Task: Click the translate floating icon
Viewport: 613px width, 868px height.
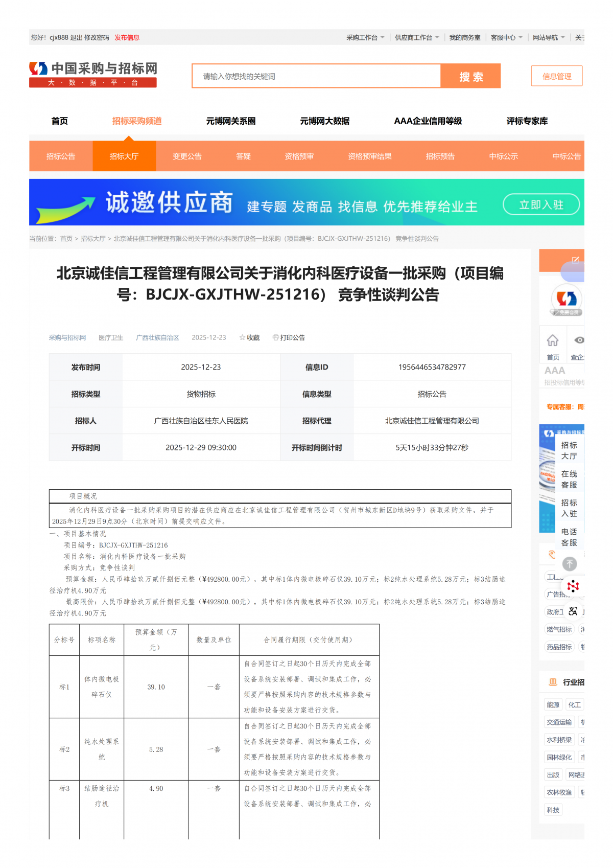Action: tap(573, 611)
